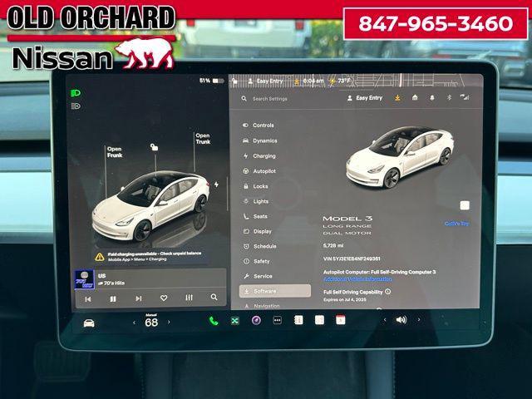Open the Navigation settings menu
This screenshot has height=399, width=532.
[x=261, y=306]
